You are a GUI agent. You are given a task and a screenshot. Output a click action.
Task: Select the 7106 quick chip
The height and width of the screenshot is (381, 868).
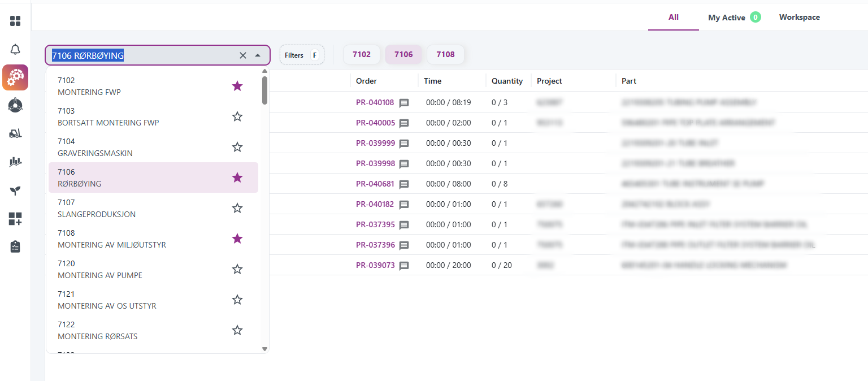pyautogui.click(x=403, y=54)
